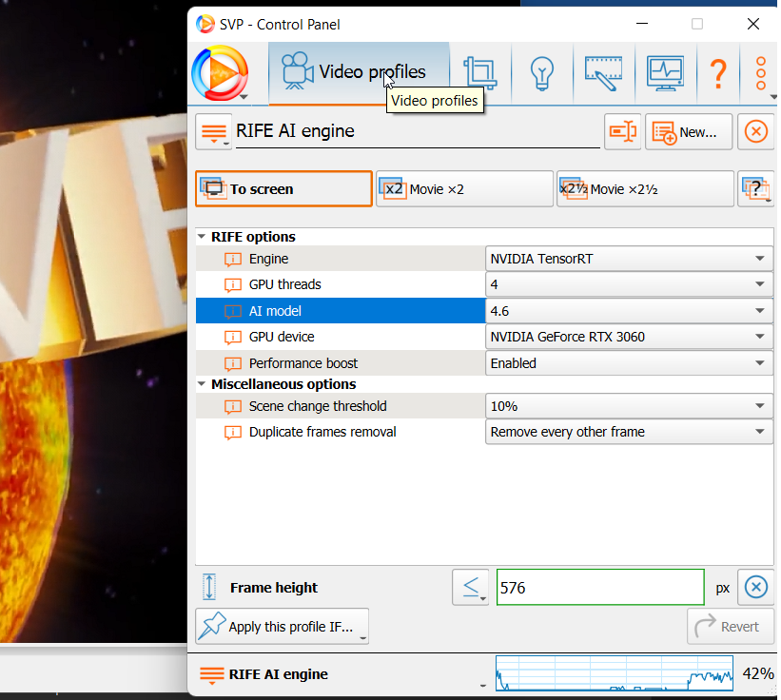Click the SVP main logo menu icon
This screenshot has width=781, height=700.
[220, 72]
